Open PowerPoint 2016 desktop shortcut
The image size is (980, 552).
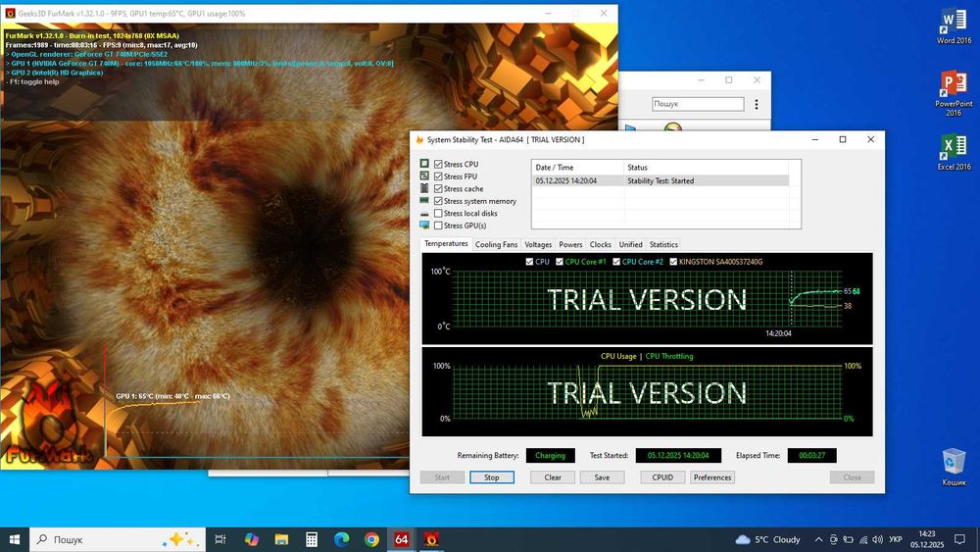pyautogui.click(x=954, y=94)
